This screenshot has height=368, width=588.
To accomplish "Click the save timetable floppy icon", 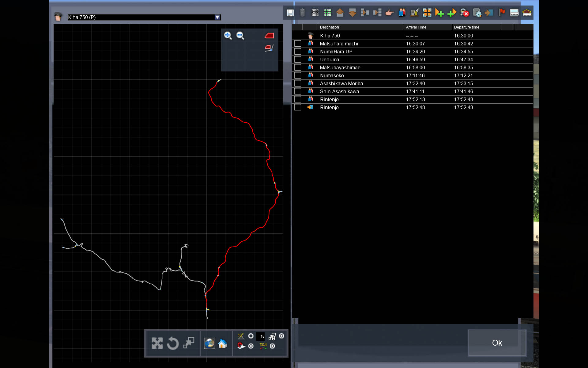I will pos(290,13).
